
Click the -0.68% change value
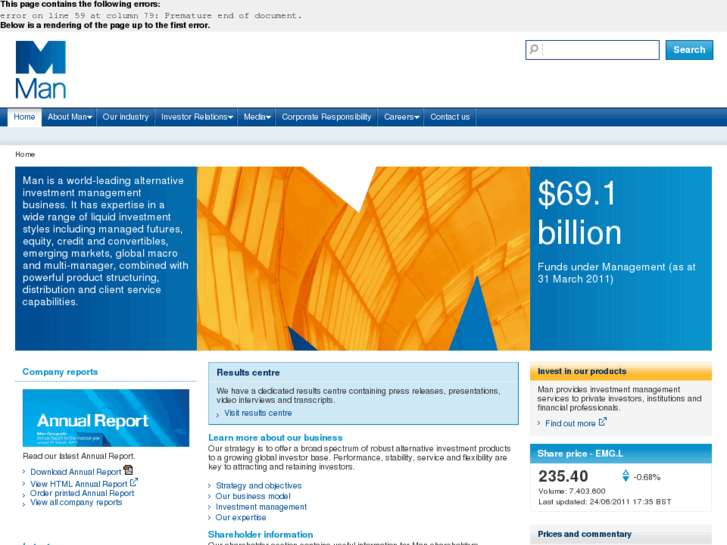[x=647, y=477]
